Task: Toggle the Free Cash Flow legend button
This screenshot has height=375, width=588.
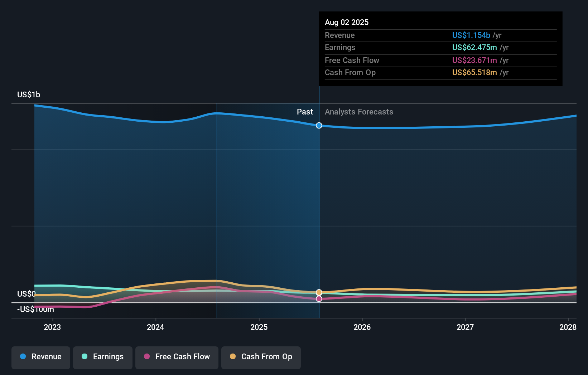Action: (x=177, y=357)
